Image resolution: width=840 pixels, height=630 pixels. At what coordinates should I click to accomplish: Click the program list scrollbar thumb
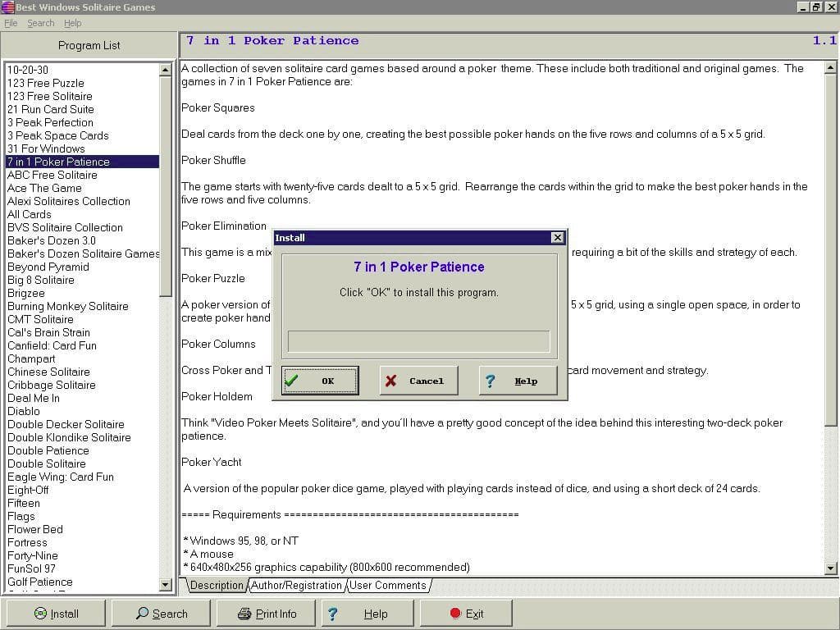(166, 186)
